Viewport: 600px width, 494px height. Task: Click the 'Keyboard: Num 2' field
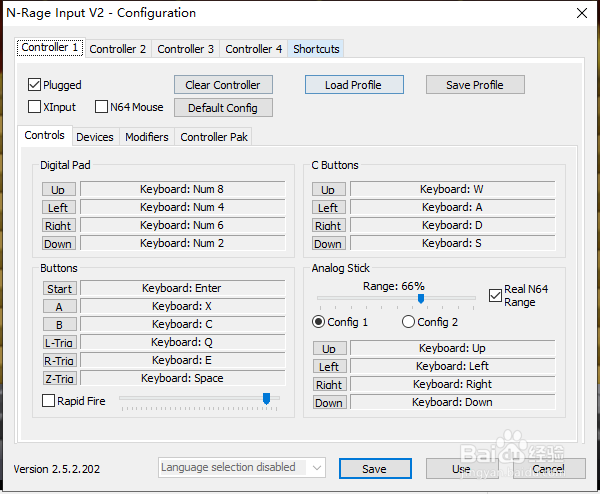[183, 243]
